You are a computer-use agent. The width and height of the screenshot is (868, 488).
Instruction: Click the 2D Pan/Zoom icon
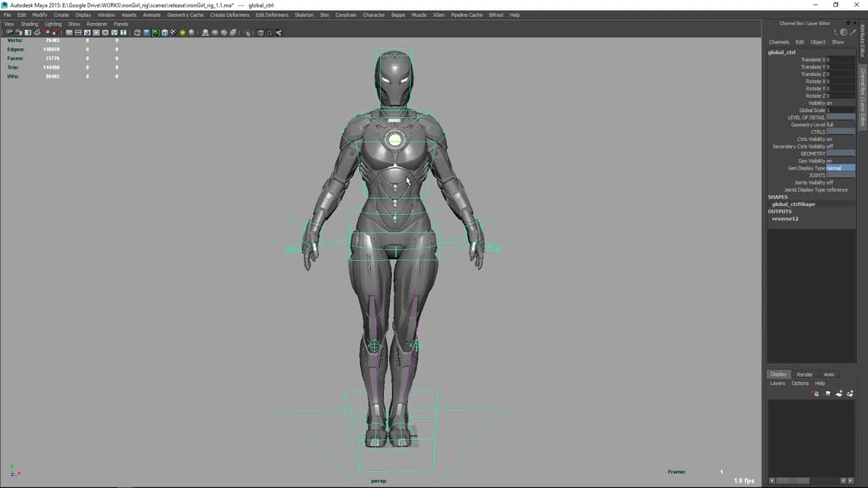coord(46,33)
